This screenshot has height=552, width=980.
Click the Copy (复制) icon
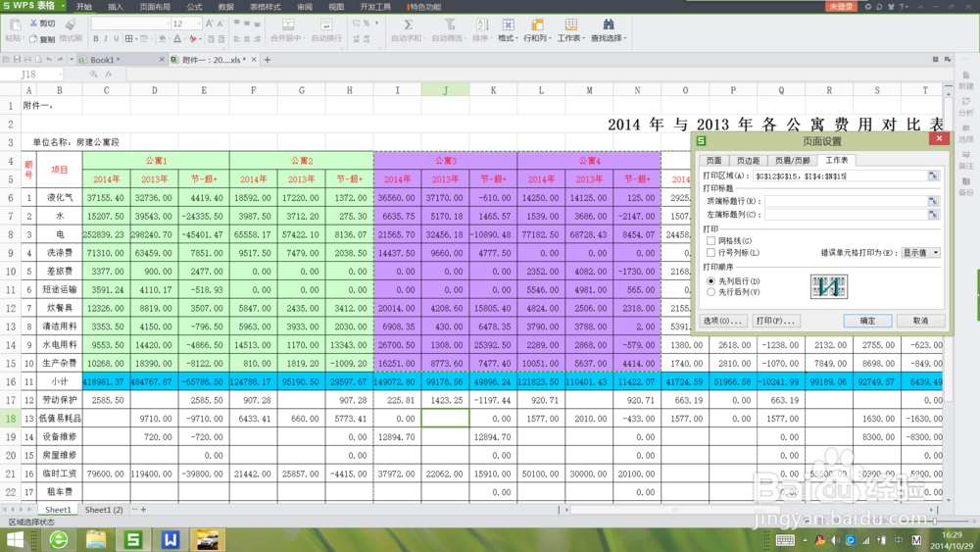point(33,39)
